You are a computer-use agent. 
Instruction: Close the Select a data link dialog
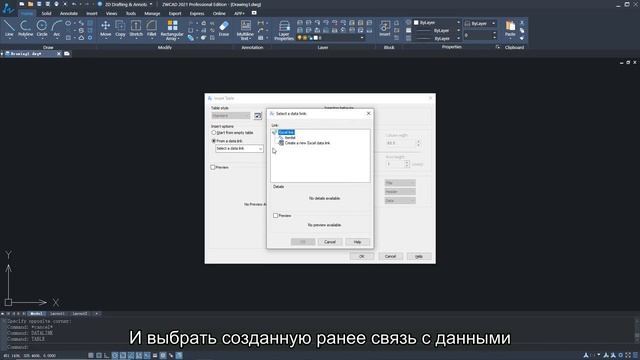(369, 113)
